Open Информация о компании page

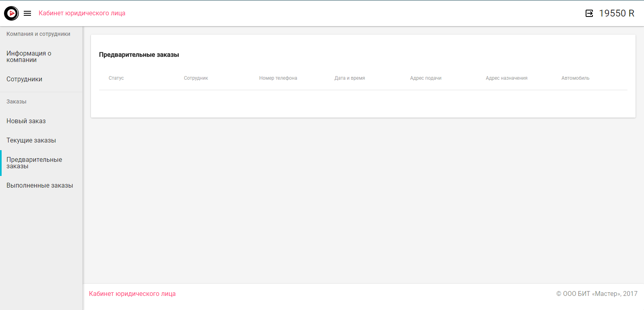pos(29,57)
